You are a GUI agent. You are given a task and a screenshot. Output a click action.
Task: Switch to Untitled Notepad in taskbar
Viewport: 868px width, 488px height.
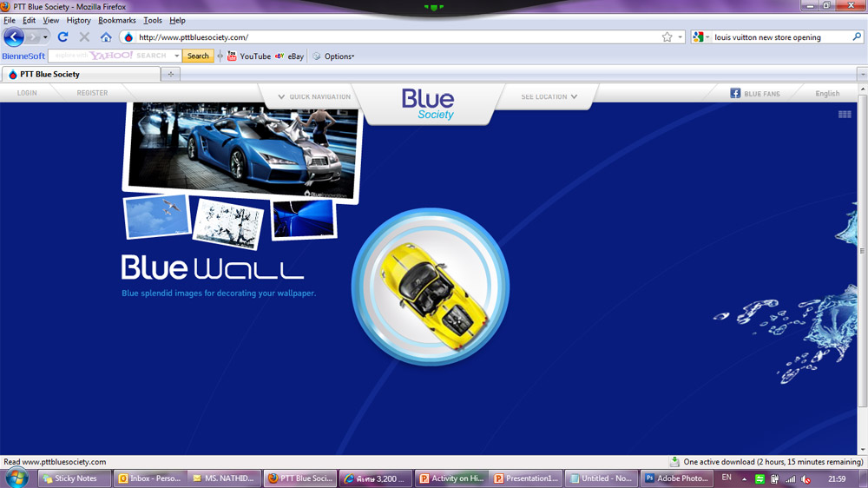click(602, 478)
